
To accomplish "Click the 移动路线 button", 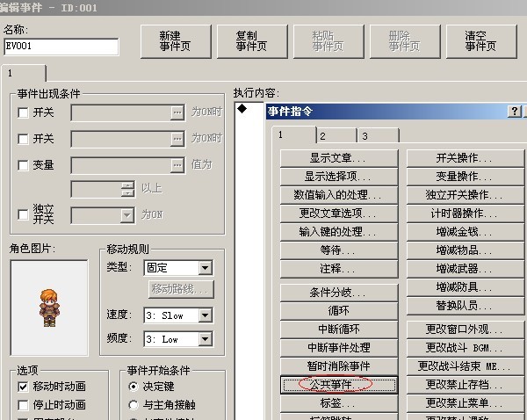I will 181,289.
